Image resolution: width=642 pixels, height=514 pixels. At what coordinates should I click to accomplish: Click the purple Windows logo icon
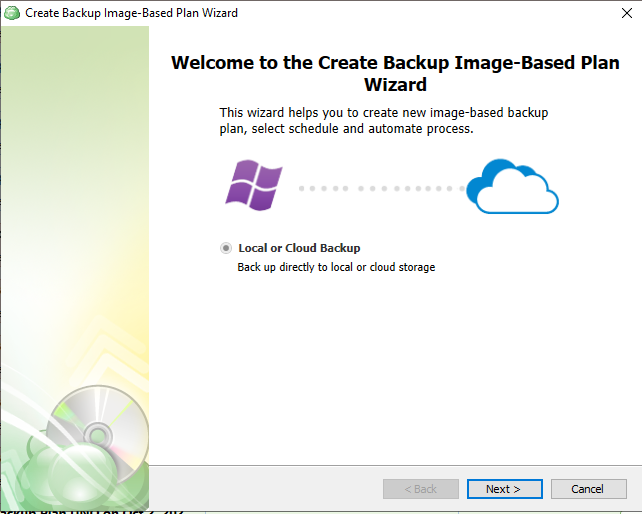coord(254,186)
